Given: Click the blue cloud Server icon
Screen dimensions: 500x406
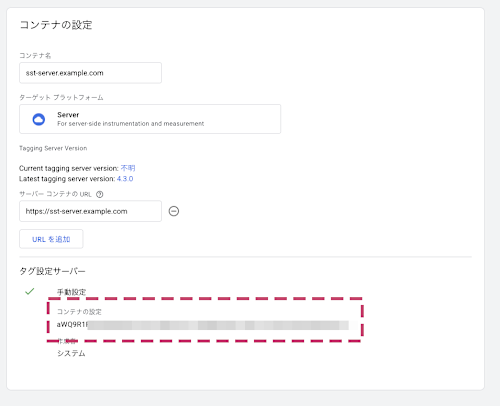Looking at the screenshot, I should click(x=39, y=119).
